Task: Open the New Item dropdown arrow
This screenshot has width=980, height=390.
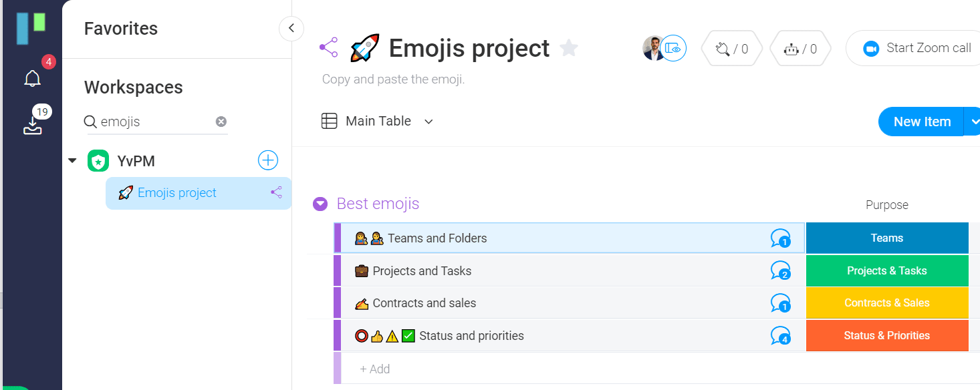Action: coord(975,121)
